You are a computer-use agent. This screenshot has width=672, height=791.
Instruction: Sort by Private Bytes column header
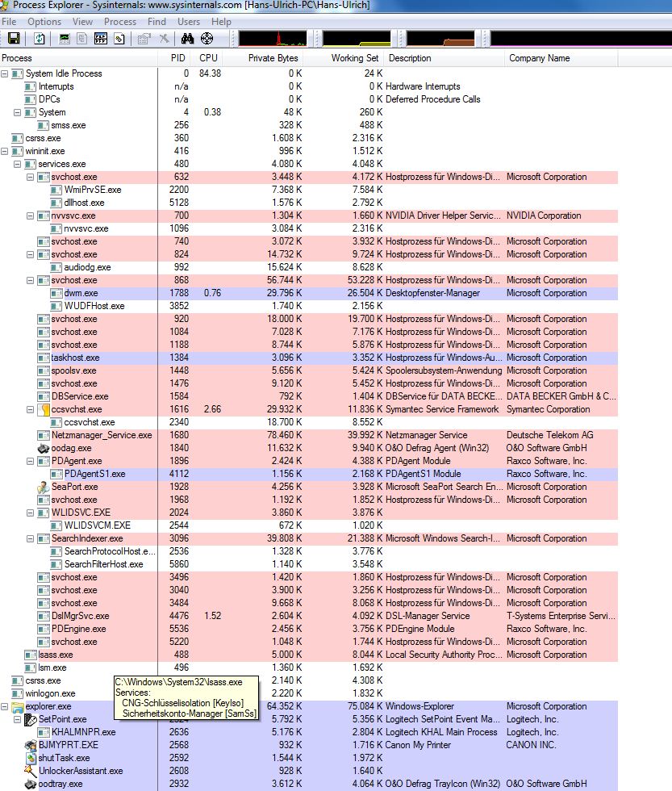click(x=263, y=58)
